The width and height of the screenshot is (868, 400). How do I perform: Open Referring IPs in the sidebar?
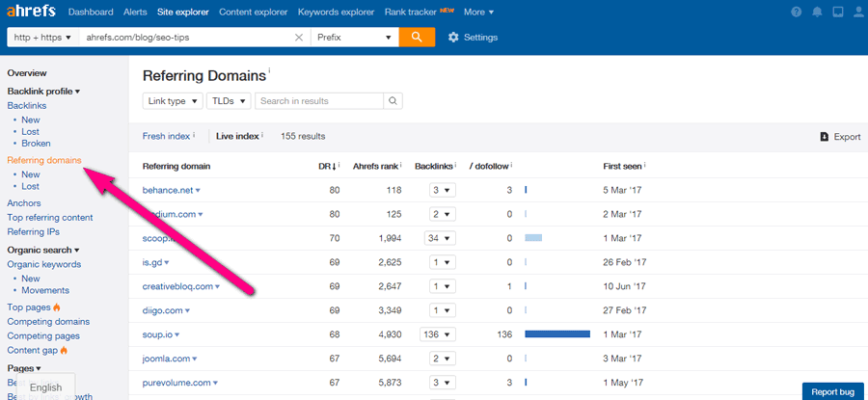[x=33, y=232]
